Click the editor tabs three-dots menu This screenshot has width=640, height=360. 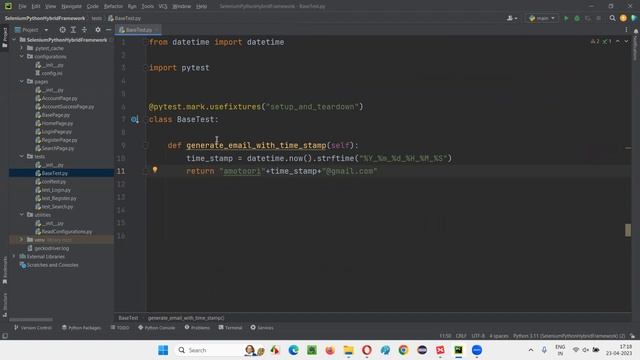pos(626,30)
